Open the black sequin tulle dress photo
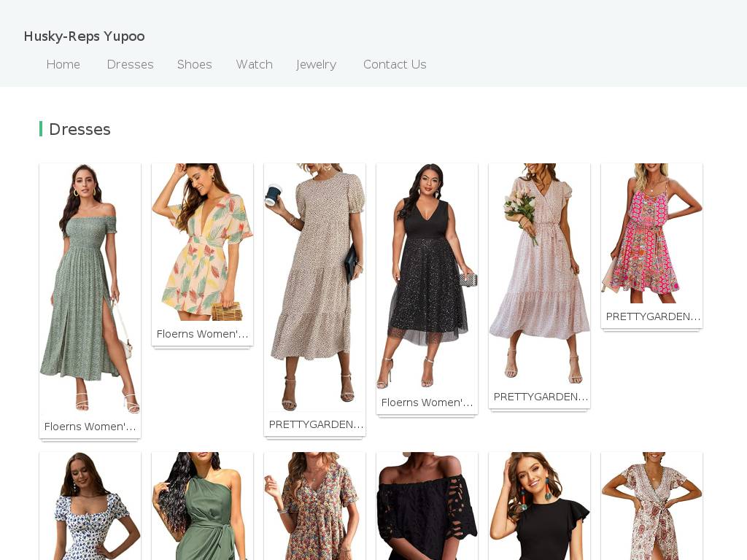Screen dimensions: 747x560 pos(427,276)
